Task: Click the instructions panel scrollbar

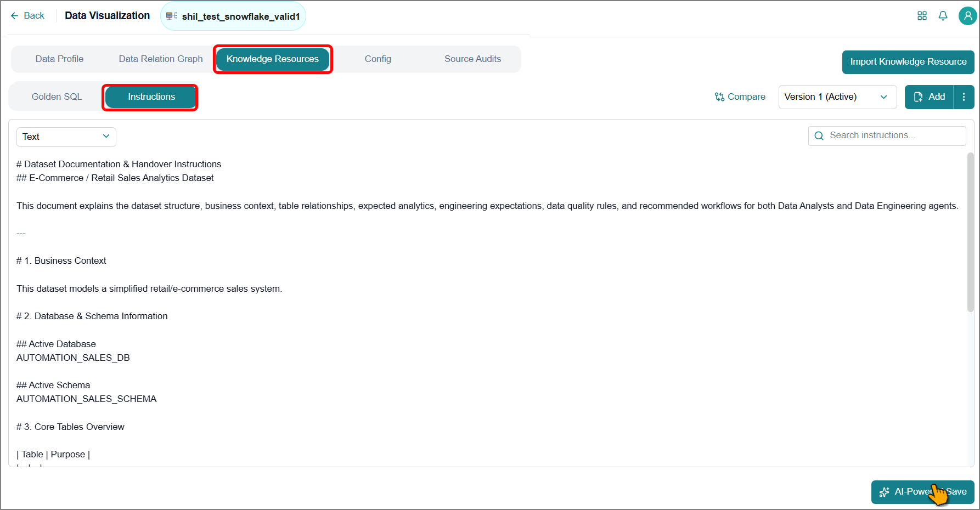Action: 970,233
